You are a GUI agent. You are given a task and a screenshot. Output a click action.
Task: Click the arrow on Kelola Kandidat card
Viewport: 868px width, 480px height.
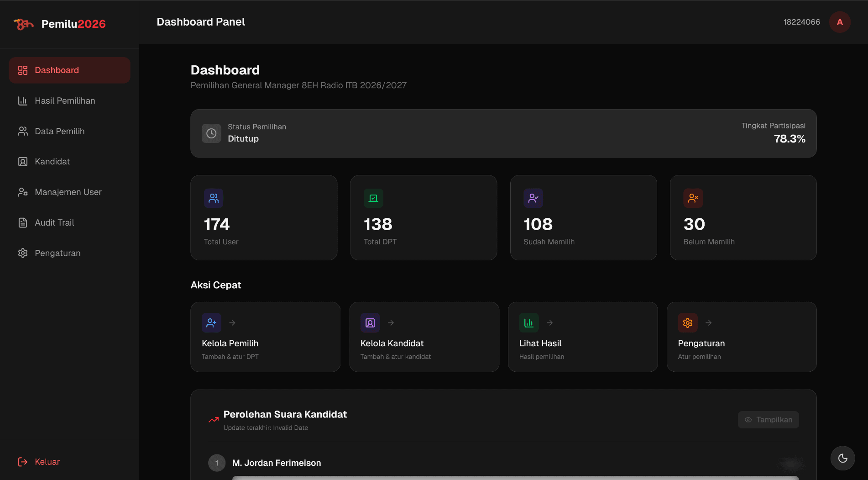[x=391, y=323]
